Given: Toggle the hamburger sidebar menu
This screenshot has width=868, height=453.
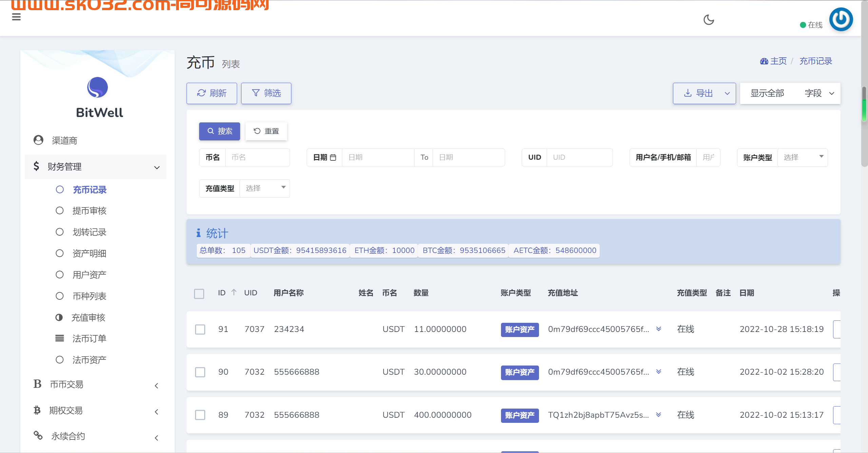Looking at the screenshot, I should (16, 17).
